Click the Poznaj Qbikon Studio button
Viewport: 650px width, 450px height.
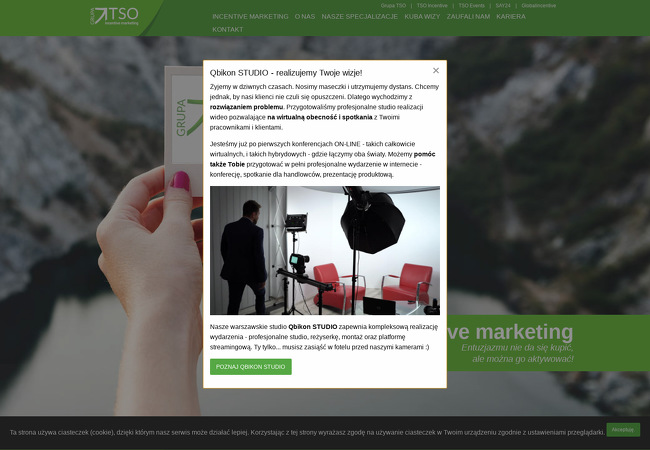tap(251, 367)
